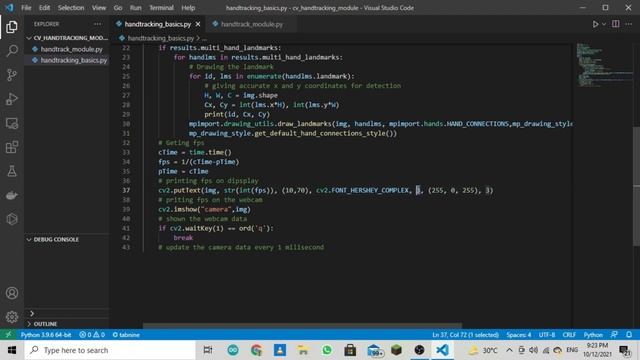Screen dimensions: 640x360
Task: Open Microsoft Store from the taskbar
Action: pyautogui.click(x=350, y=350)
